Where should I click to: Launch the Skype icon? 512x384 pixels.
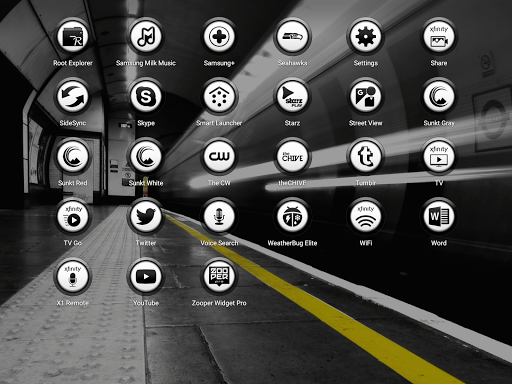(146, 97)
